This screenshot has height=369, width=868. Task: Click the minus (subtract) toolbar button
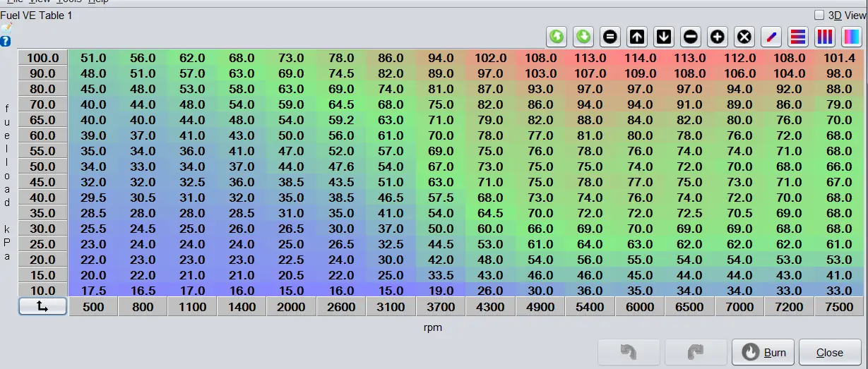(x=691, y=37)
